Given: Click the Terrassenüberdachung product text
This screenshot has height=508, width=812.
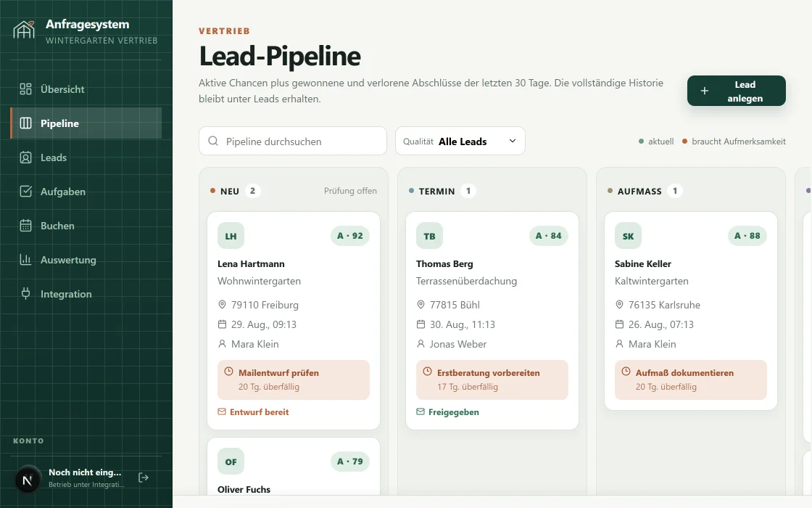Looking at the screenshot, I should pyautogui.click(x=467, y=281).
